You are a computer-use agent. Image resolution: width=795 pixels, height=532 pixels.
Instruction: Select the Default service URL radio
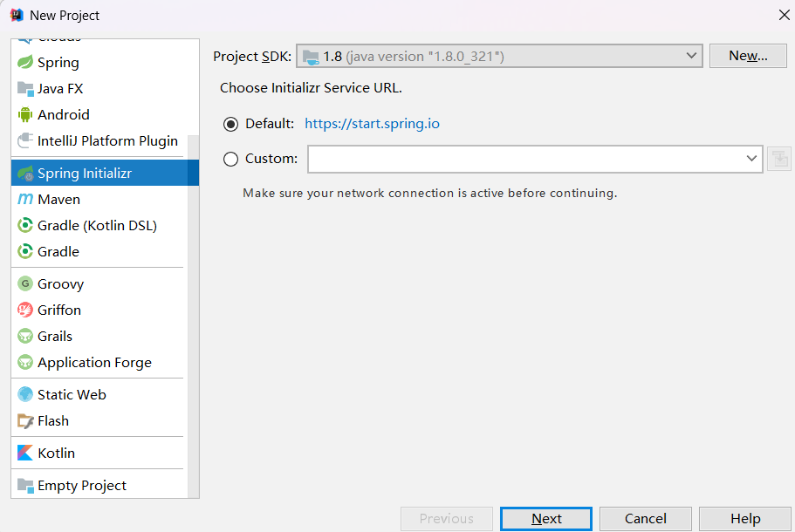pos(230,124)
